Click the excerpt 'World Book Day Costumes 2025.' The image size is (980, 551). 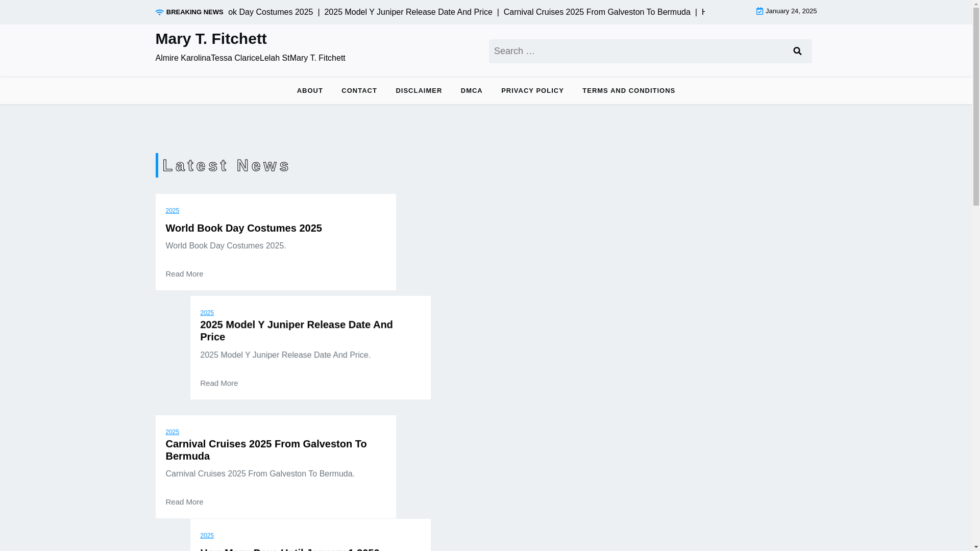coord(226,246)
